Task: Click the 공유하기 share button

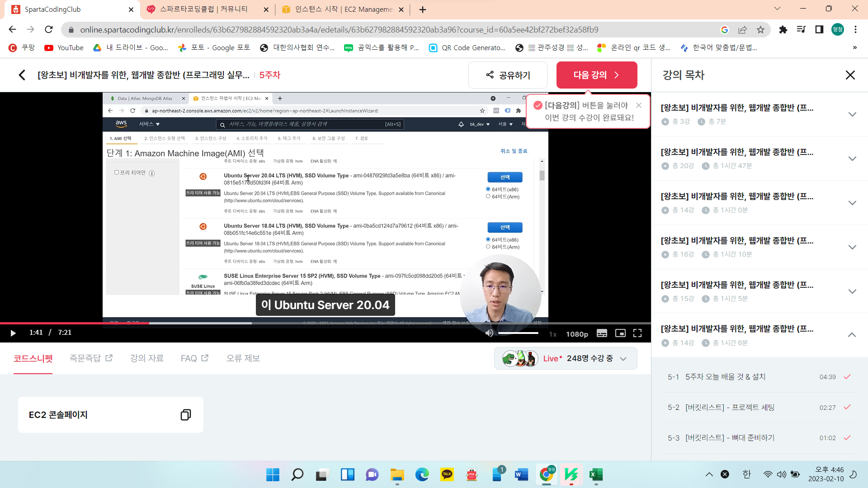Action: click(508, 75)
